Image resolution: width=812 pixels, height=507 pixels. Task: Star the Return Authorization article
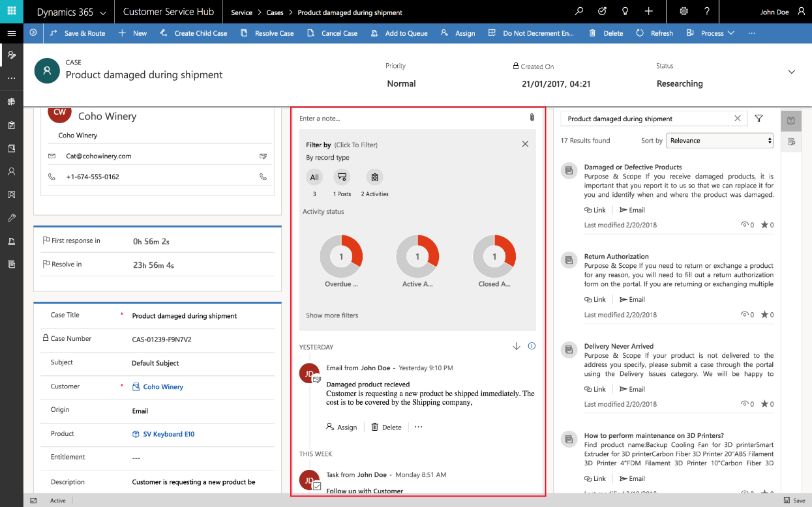coord(764,315)
